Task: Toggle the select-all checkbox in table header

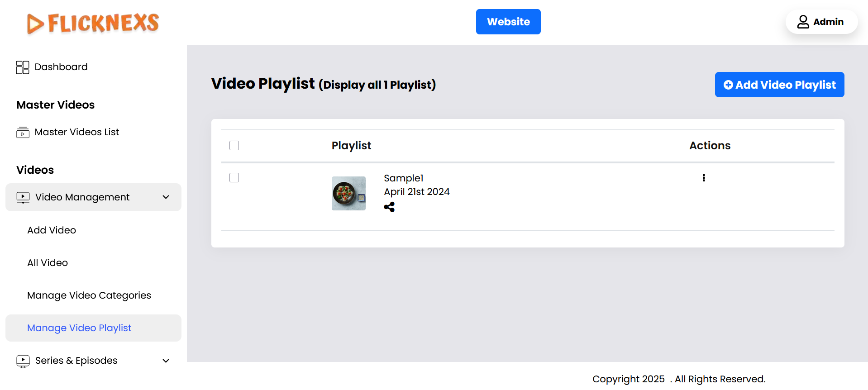Action: 234,146
